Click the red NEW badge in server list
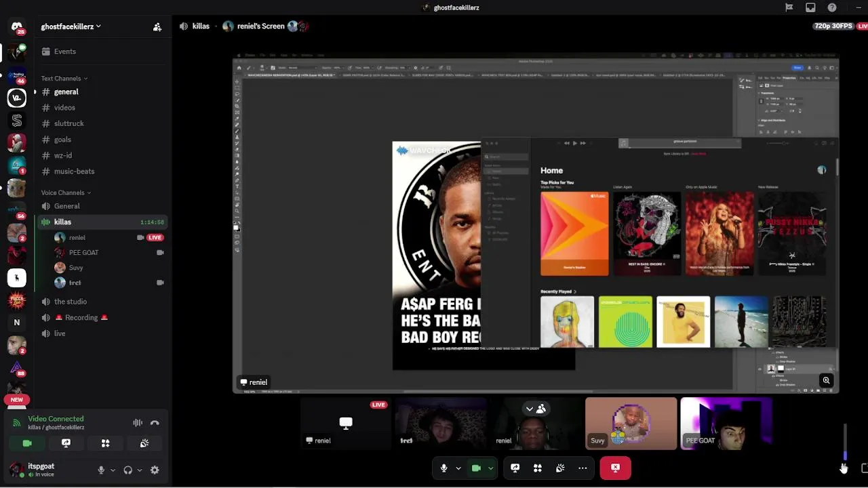Image resolution: width=868 pixels, height=488 pixels. coord(17,400)
